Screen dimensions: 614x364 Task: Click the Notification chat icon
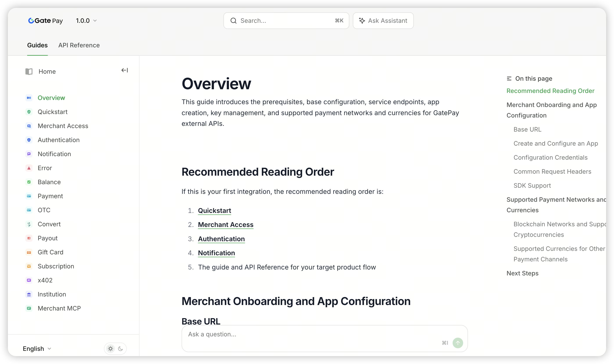click(29, 154)
